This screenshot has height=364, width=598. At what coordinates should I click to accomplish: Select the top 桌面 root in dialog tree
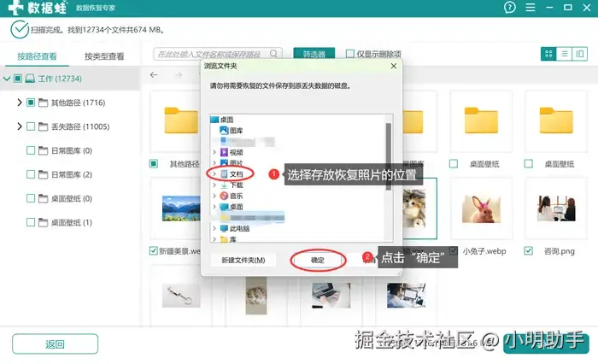[x=222, y=120]
